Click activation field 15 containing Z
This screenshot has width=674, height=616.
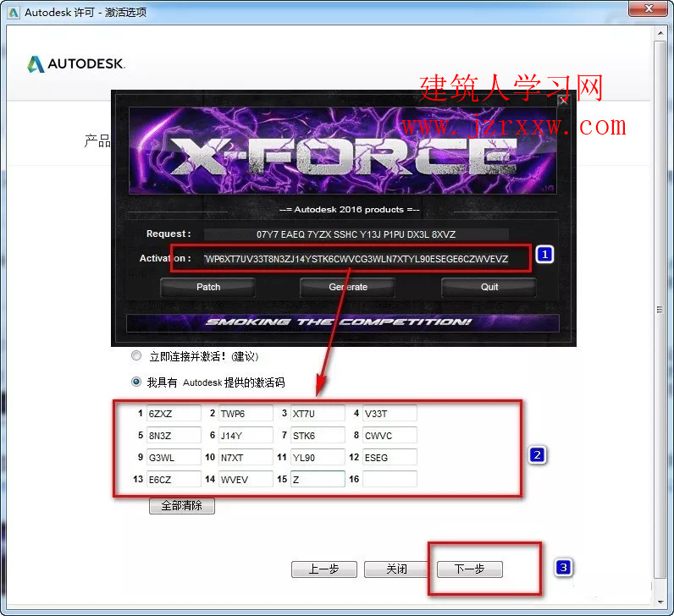point(318,479)
